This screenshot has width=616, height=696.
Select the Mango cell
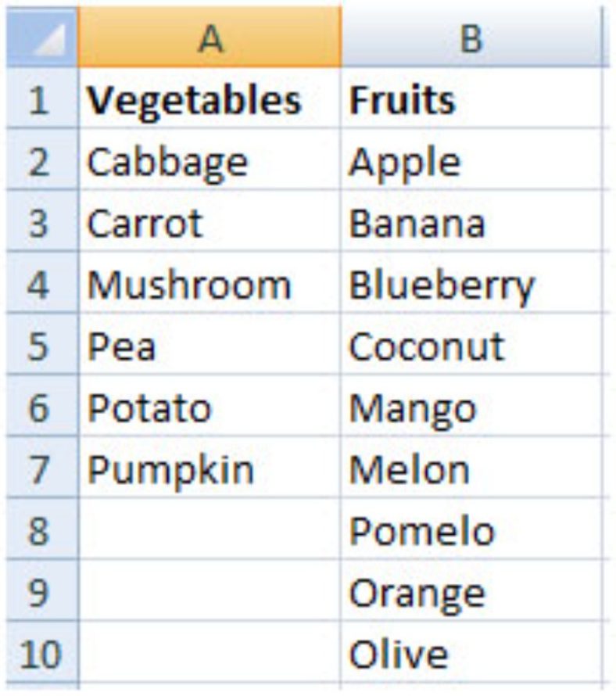coord(471,406)
